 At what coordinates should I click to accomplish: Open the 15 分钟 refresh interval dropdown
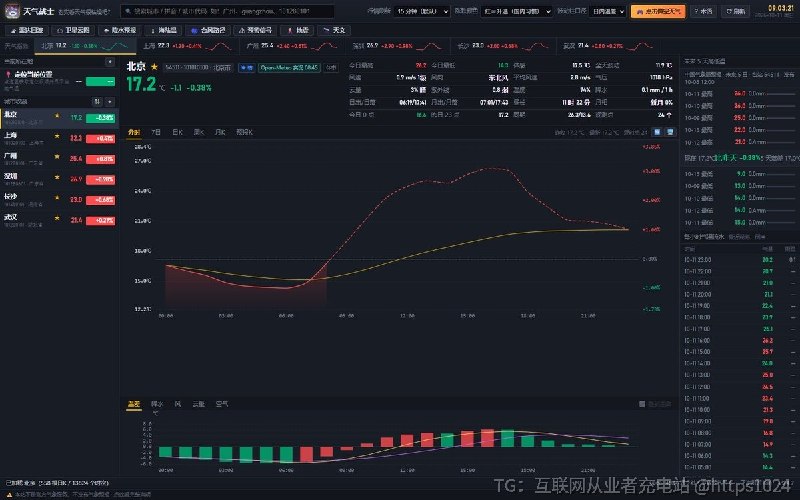pyautogui.click(x=421, y=11)
